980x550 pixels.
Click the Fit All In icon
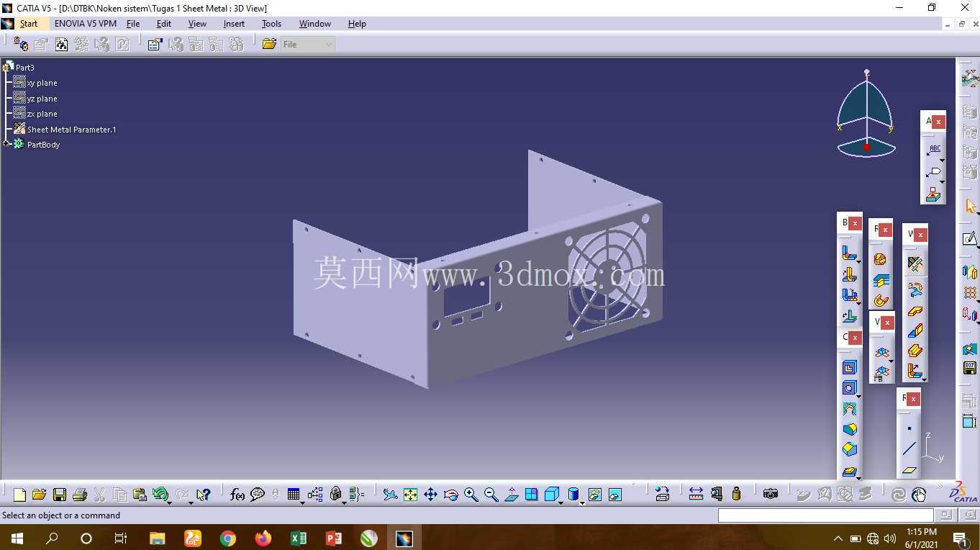click(410, 495)
